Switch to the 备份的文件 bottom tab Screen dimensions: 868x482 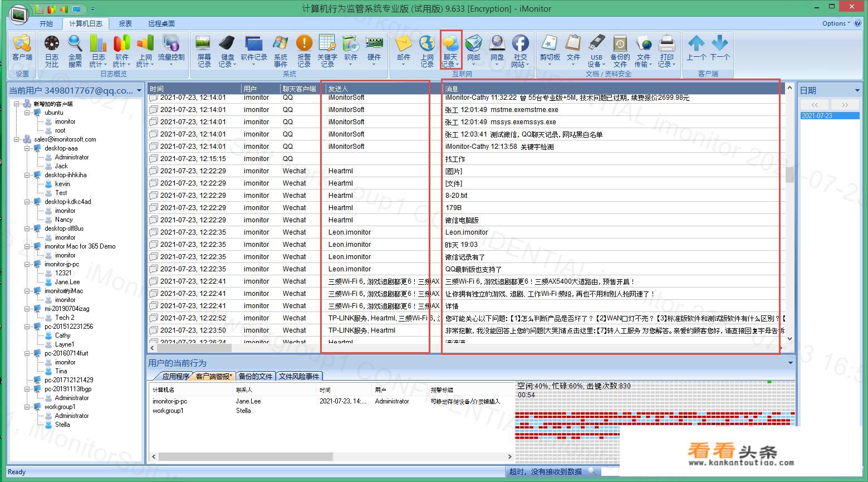[256, 376]
